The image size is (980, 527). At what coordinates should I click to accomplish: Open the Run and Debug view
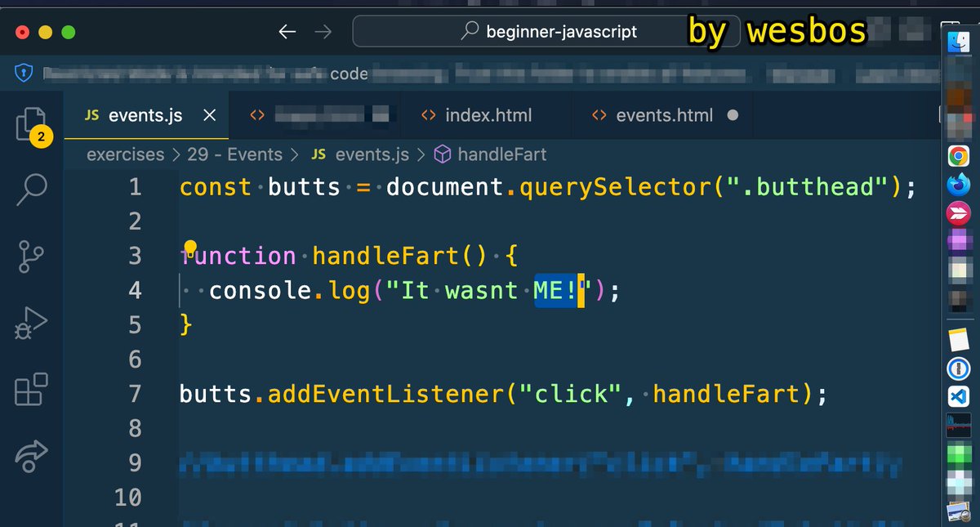pos(31,324)
